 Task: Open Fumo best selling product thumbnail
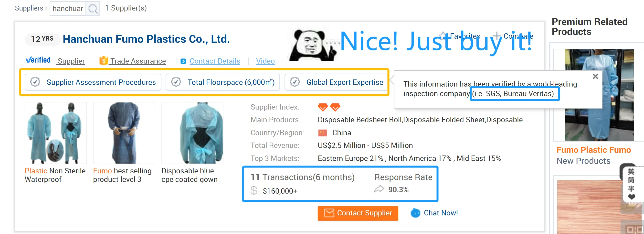(x=124, y=133)
